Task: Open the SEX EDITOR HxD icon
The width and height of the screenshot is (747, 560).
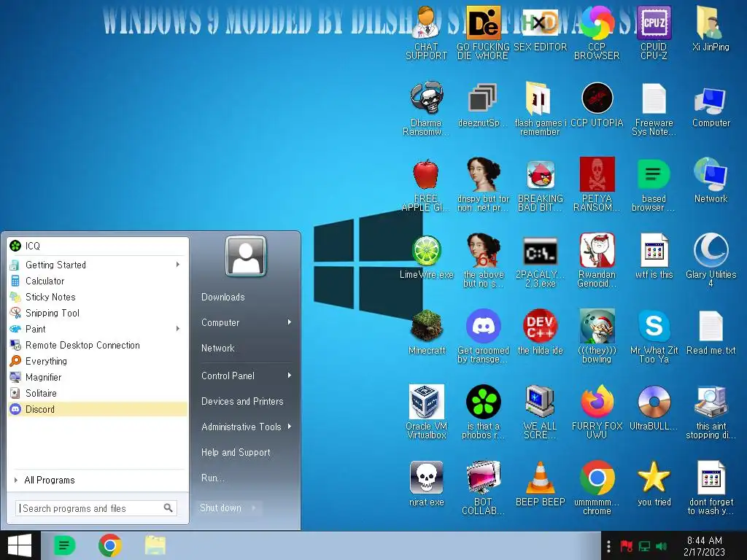Action: coord(540,28)
